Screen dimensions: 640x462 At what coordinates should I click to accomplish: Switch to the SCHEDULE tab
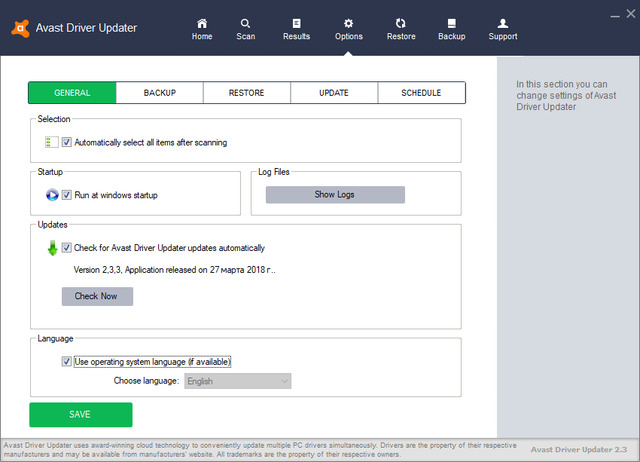point(421,93)
